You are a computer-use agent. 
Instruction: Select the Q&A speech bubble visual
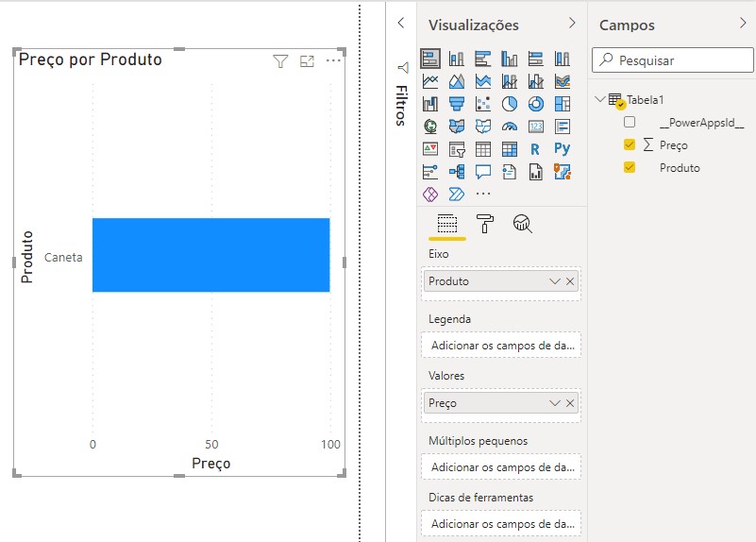[483, 171]
